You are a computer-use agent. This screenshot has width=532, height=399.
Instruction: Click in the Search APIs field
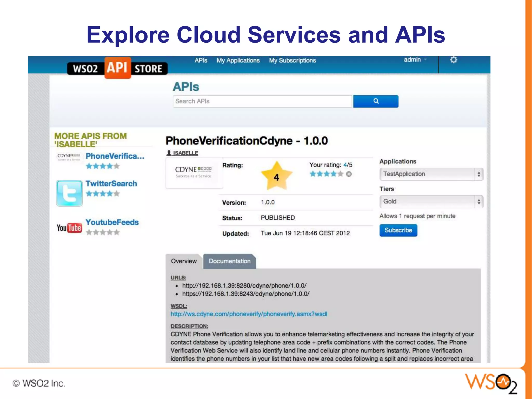(262, 101)
